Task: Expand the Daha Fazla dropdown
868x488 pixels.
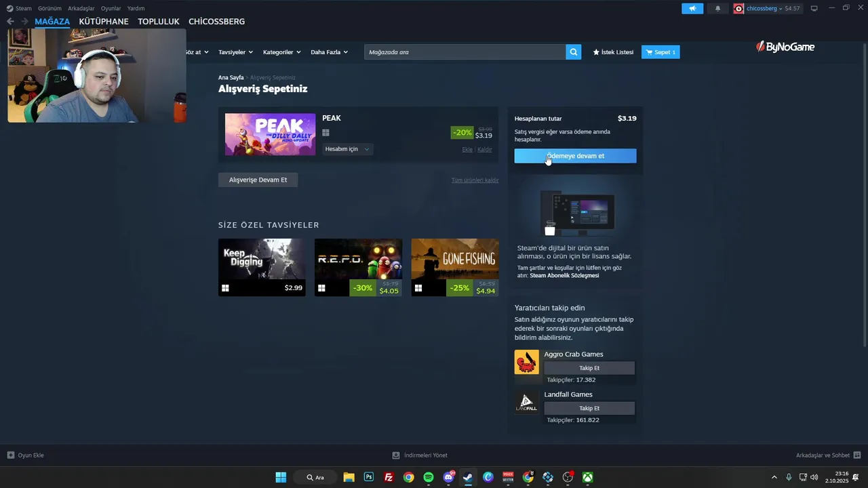Action: pyautogui.click(x=329, y=52)
